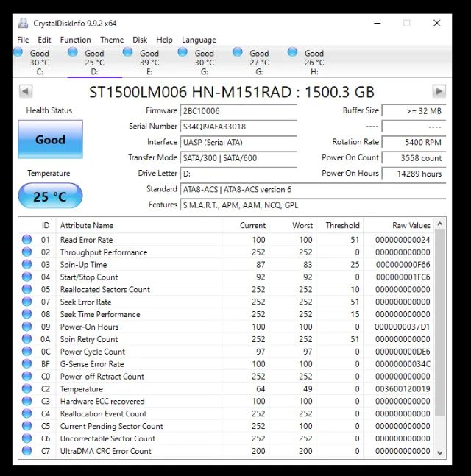Open the Edit menu
Viewport: 471px width, 476px height.
point(44,40)
